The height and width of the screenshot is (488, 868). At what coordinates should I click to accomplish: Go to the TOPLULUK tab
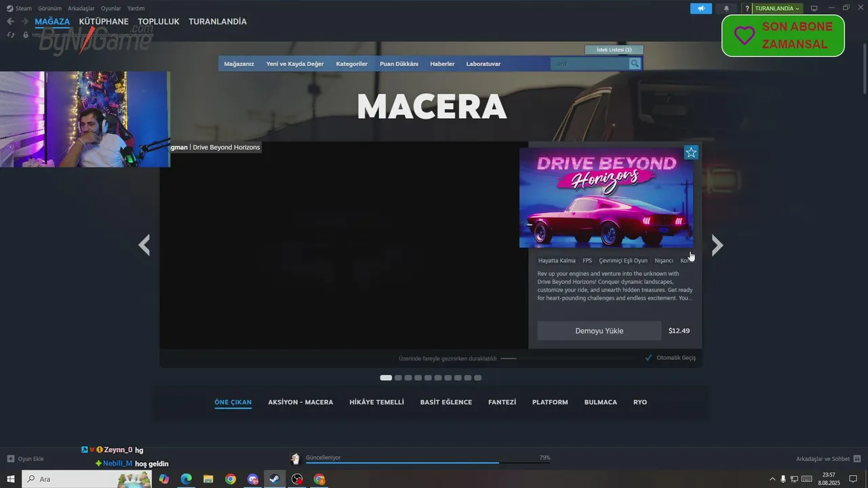coord(159,22)
